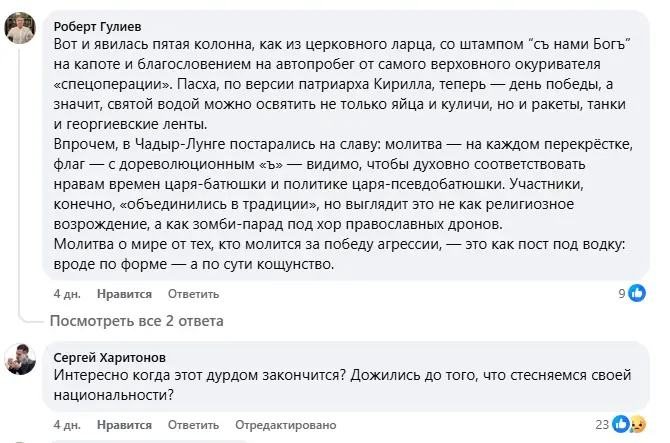The image size is (670, 443).
Task: Open Роберт Гулиев's profile picture
Action: pyautogui.click(x=20, y=28)
